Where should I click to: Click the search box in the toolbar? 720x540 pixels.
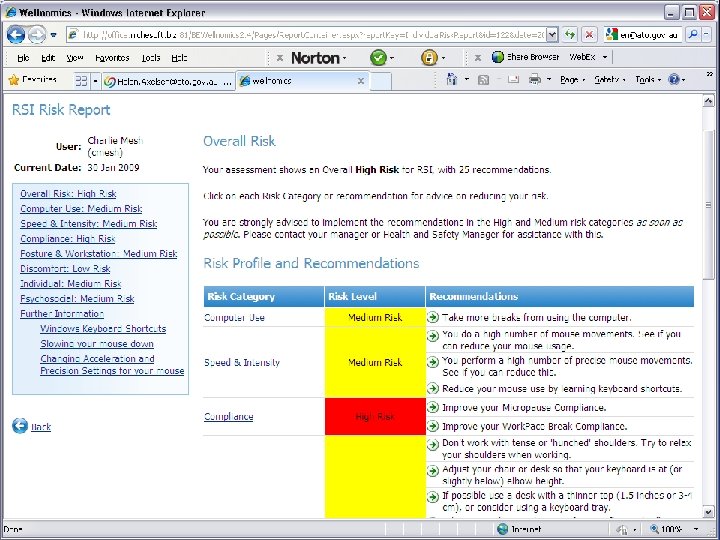643,34
